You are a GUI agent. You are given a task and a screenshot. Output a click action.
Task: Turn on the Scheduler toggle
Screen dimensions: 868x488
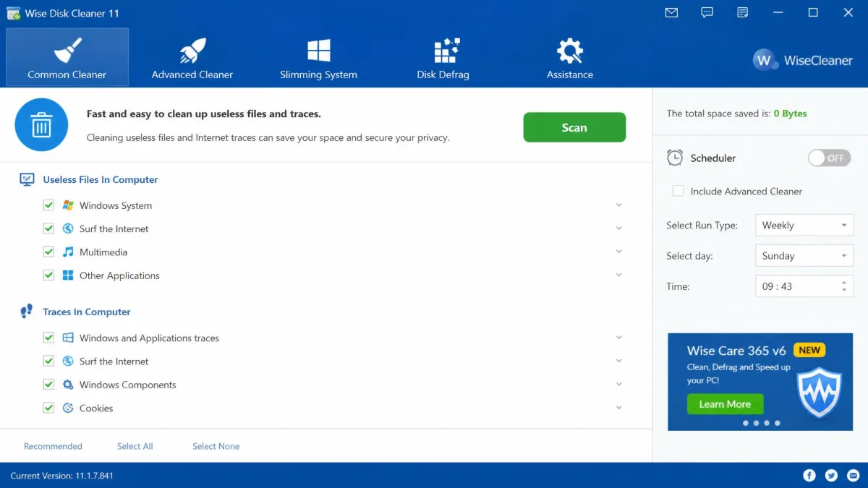pyautogui.click(x=830, y=158)
